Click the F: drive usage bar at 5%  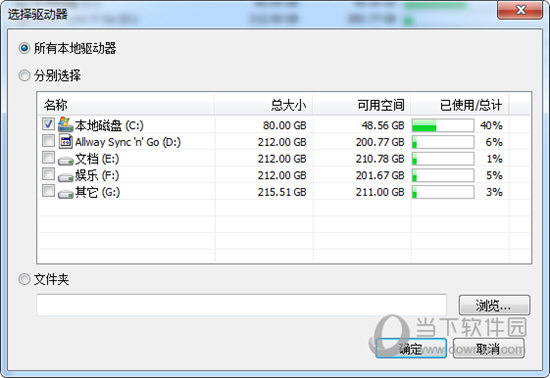(443, 175)
